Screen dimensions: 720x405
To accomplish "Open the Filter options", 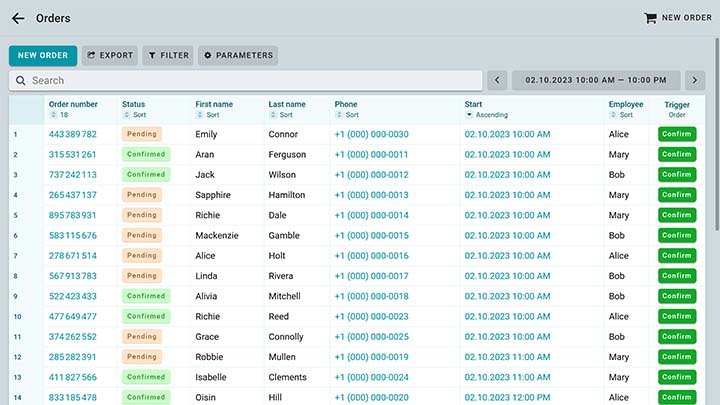I will click(167, 56).
